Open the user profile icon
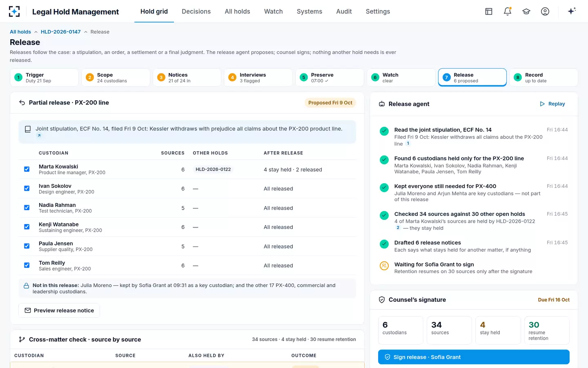 point(545,11)
